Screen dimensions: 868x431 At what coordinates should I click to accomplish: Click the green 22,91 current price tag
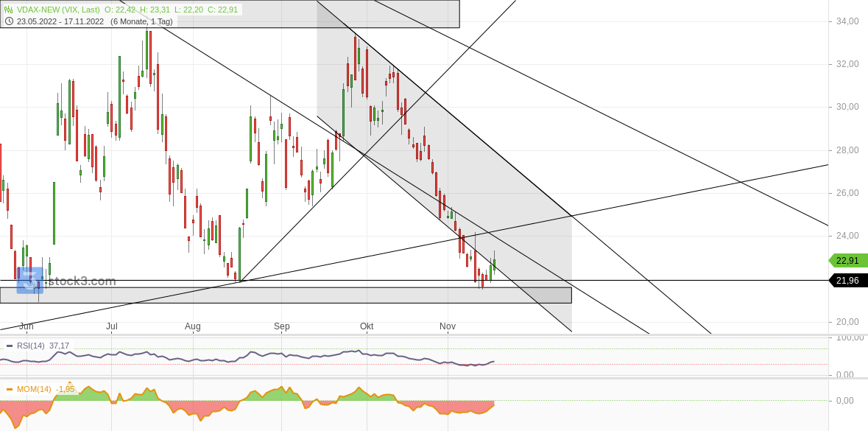847,260
